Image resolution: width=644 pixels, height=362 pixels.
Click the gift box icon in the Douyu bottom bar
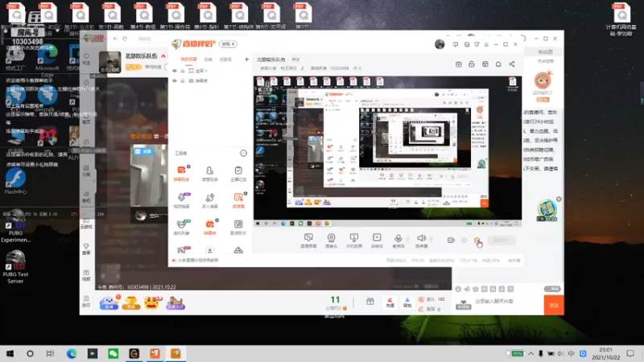(370, 302)
